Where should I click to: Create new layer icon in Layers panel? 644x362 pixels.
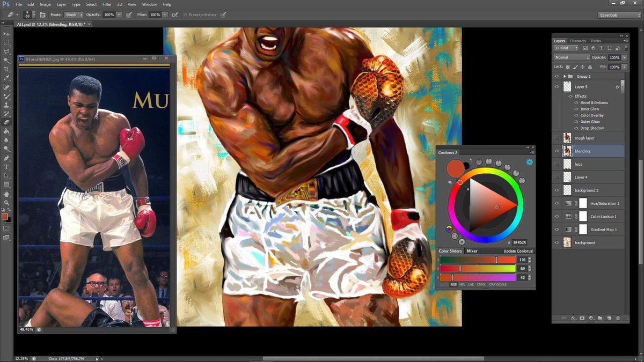pyautogui.click(x=609, y=318)
